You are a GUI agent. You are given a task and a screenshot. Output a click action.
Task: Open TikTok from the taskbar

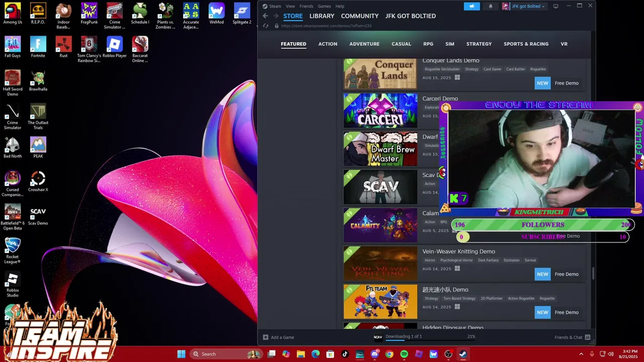[345, 354]
